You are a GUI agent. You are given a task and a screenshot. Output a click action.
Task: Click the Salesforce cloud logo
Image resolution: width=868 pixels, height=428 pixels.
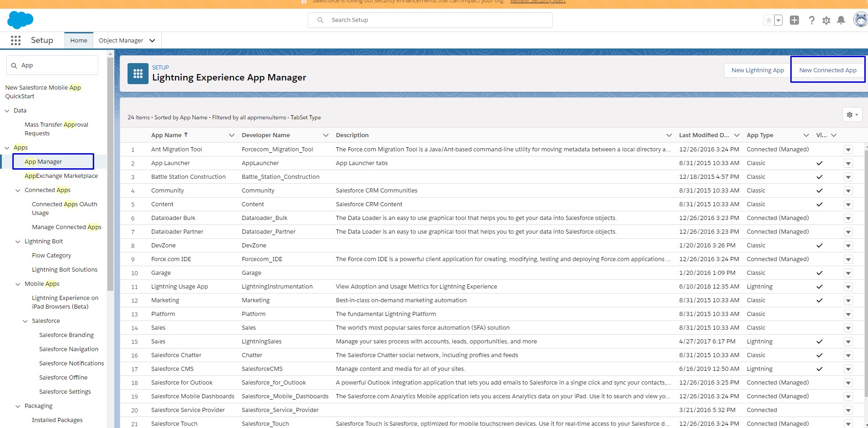pyautogui.click(x=20, y=20)
